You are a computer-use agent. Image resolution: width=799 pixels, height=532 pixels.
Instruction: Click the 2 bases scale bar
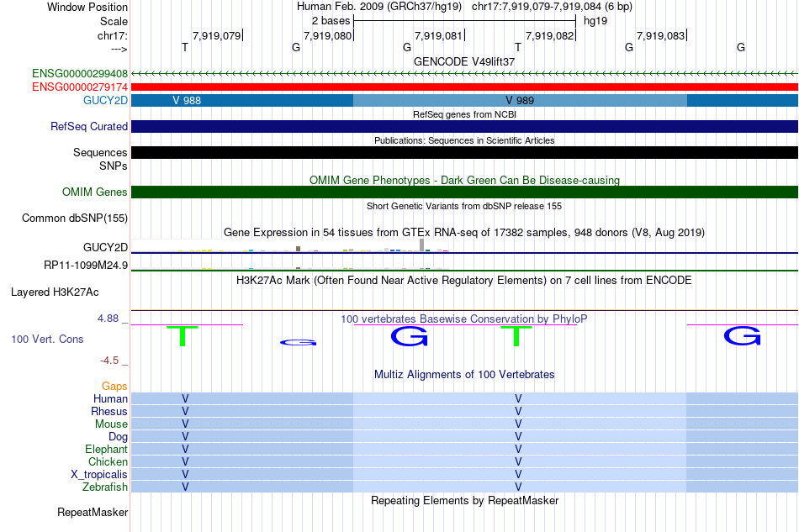click(x=464, y=21)
